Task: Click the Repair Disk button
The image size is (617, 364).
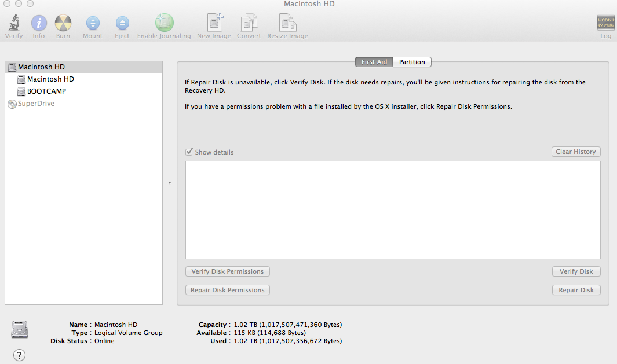Action: [x=576, y=290]
